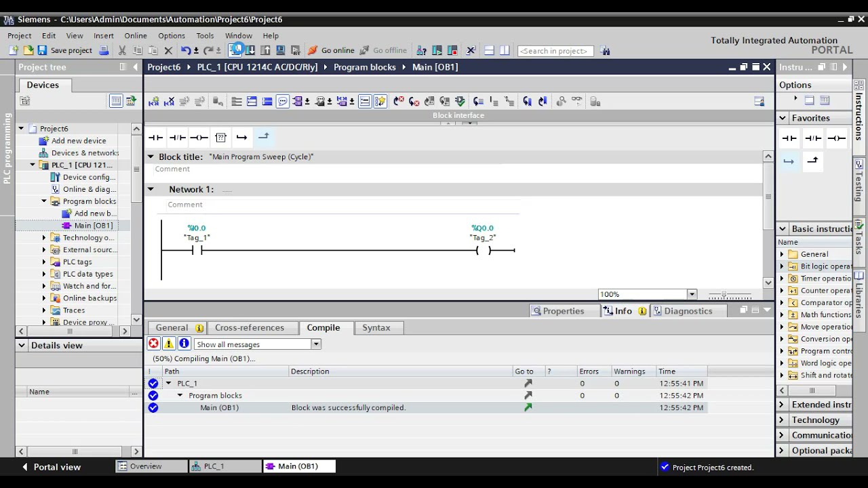Screen dimensions: 868x488
Task: Click normally closed contact in Favorites
Action: pos(813,138)
